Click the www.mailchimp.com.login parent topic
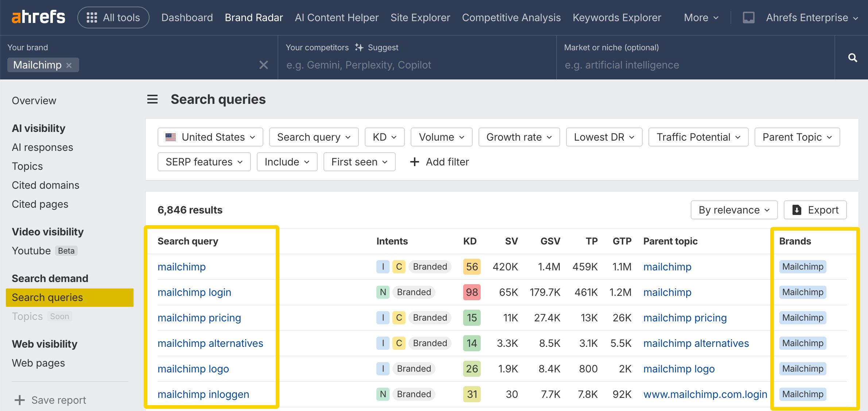 705,394
